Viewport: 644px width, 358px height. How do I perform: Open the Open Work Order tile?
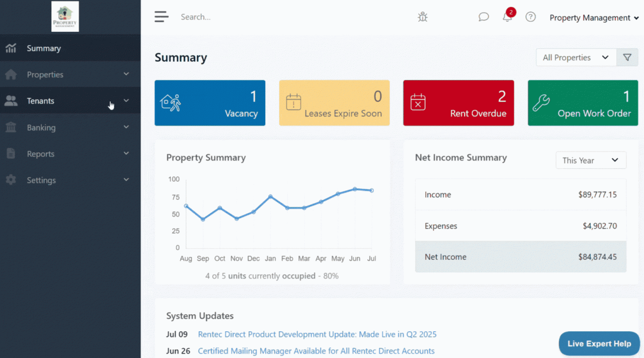pos(583,103)
